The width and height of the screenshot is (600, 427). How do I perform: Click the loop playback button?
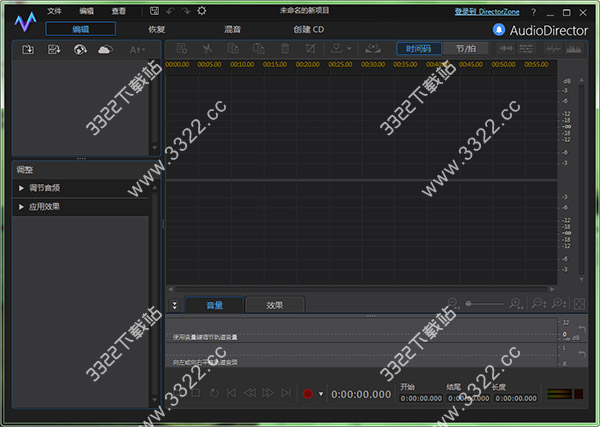point(214,393)
